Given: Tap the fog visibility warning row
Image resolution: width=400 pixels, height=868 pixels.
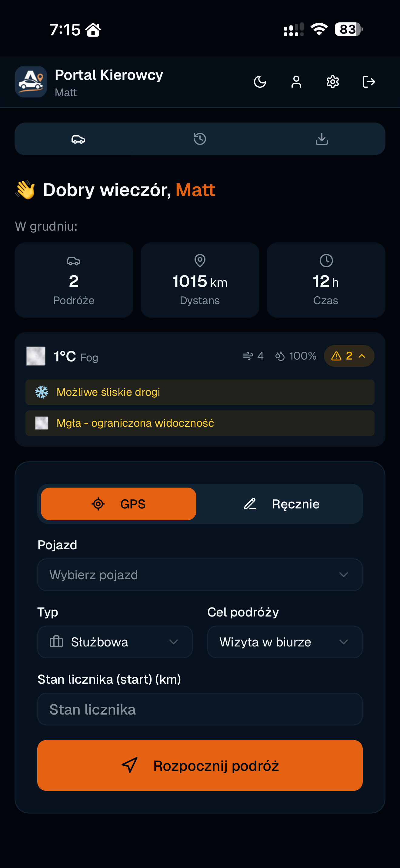Looking at the screenshot, I should (200, 423).
